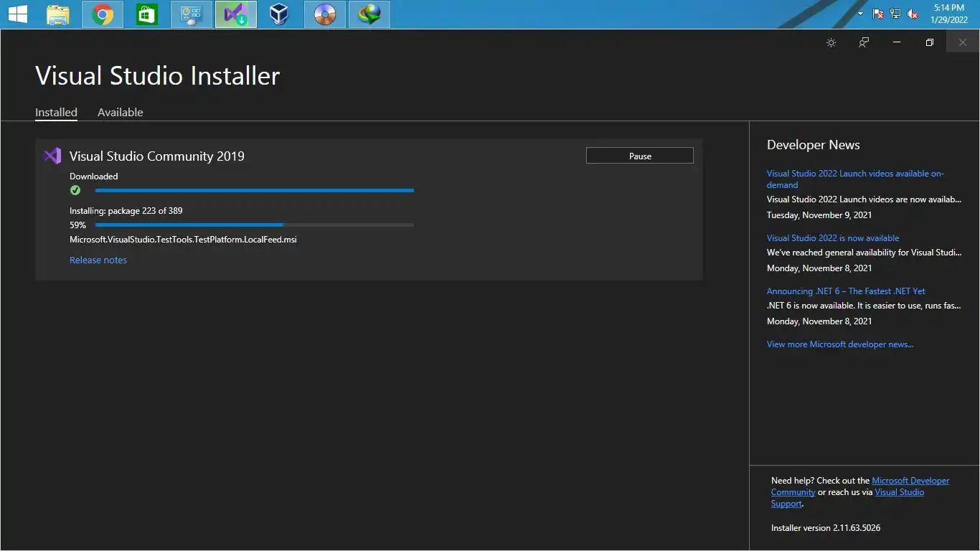Image resolution: width=980 pixels, height=551 pixels.
Task: Open VirtualBox from the taskbar
Action: [281, 14]
